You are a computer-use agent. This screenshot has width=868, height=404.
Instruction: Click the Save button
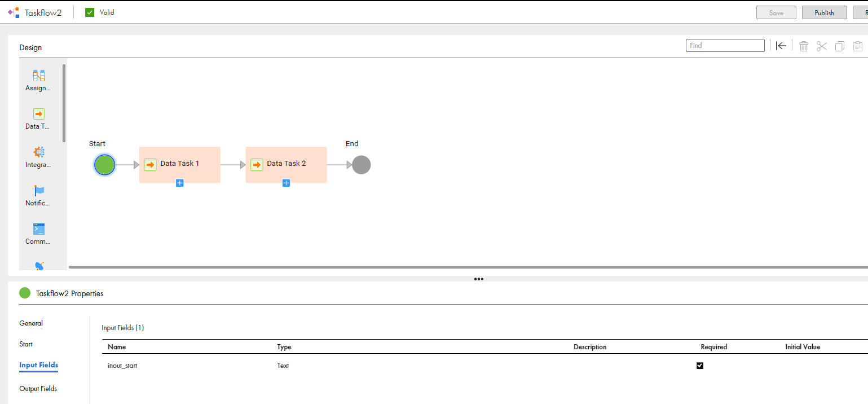click(x=776, y=12)
